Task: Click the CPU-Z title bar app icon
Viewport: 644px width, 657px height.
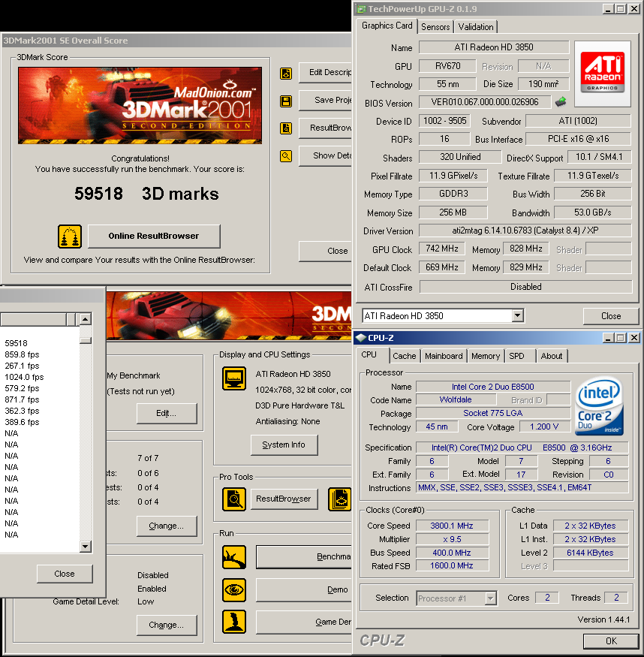Action: [x=360, y=337]
